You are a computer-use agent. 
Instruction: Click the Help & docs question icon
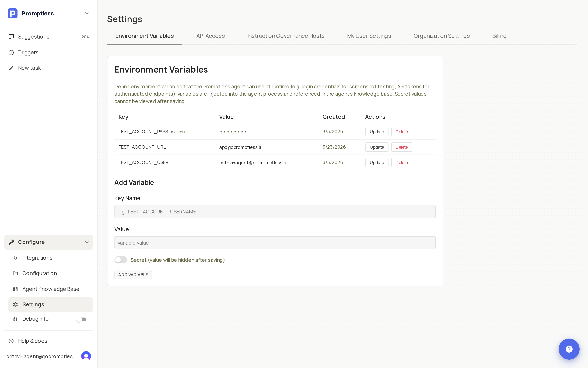tap(11, 341)
